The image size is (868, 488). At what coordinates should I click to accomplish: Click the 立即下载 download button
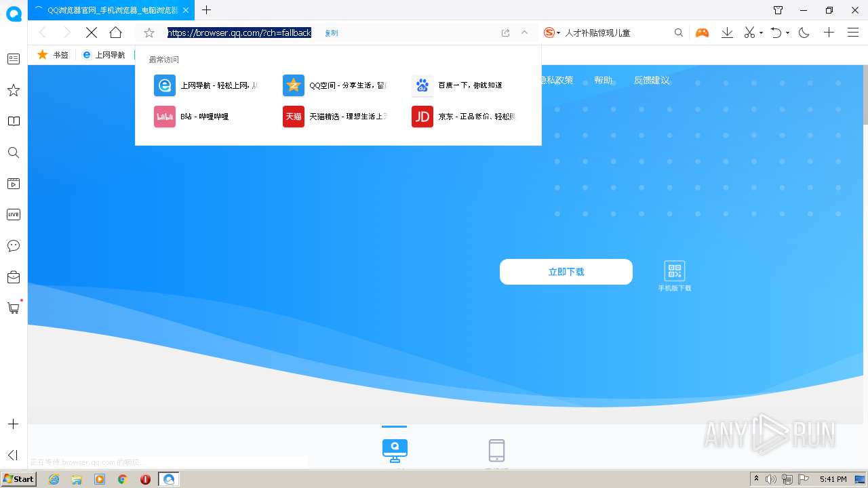coord(566,272)
